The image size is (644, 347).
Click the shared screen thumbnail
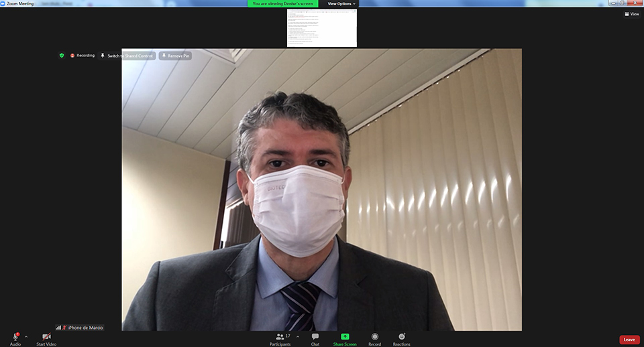[x=322, y=27]
